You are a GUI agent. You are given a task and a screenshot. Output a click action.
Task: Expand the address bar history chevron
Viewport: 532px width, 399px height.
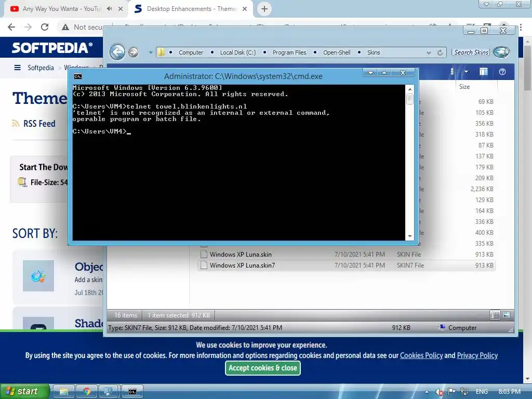pyautogui.click(x=429, y=53)
